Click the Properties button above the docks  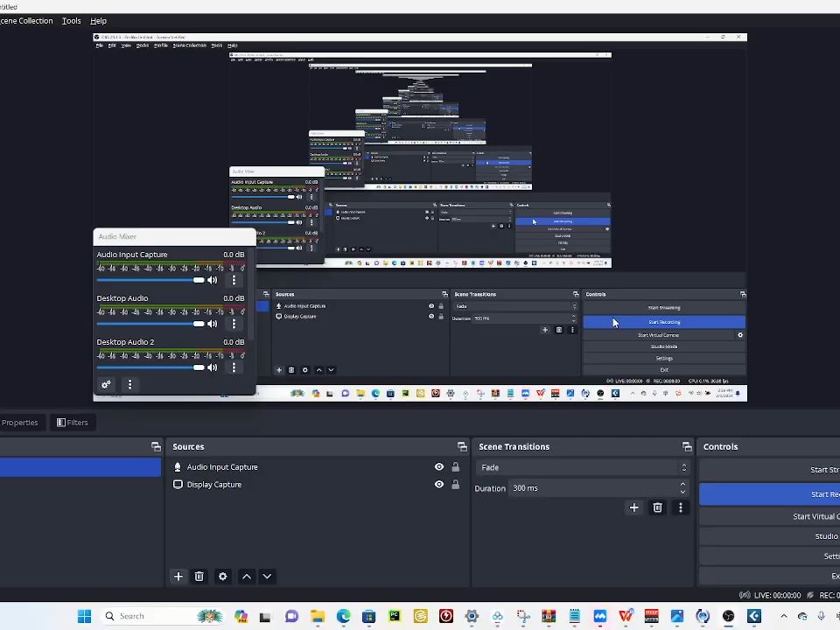[x=20, y=422]
